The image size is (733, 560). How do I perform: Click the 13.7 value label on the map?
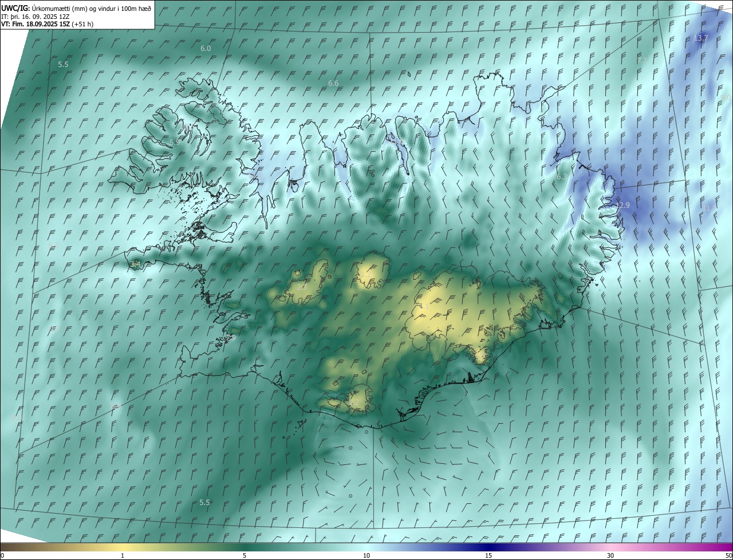pyautogui.click(x=701, y=38)
